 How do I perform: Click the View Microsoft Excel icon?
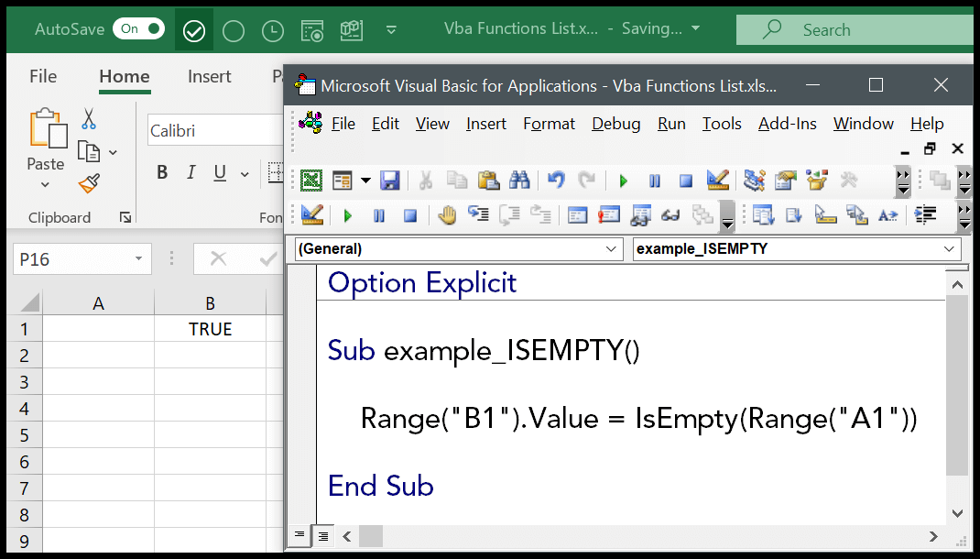(x=311, y=181)
